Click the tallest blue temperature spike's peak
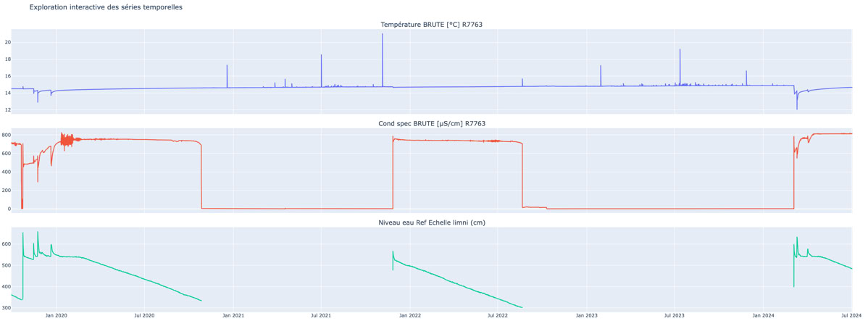This screenshot has height=329, width=868. (383, 34)
